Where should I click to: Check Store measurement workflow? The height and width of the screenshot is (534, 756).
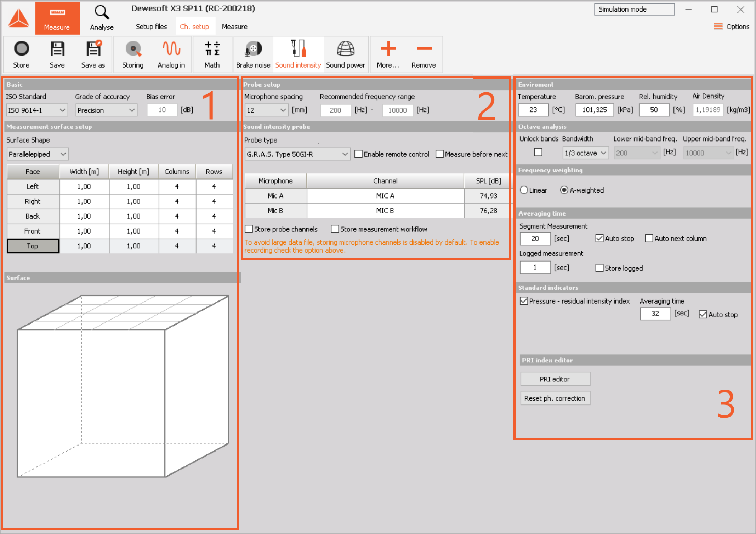335,229
